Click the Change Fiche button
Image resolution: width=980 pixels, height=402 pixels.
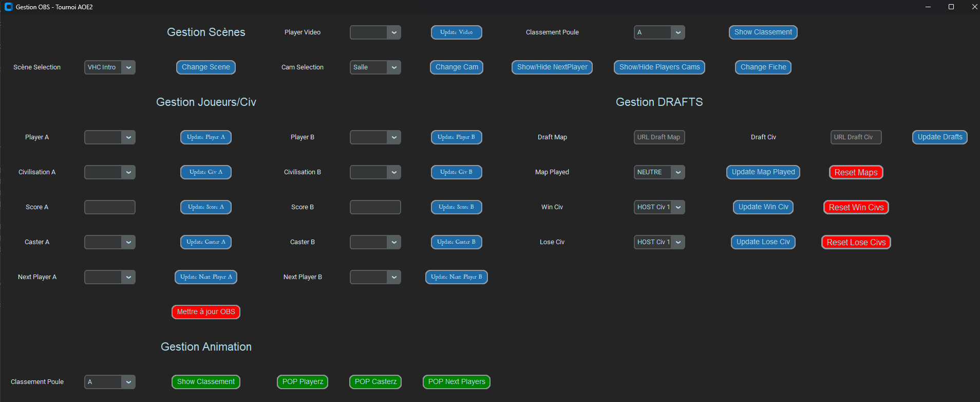pyautogui.click(x=763, y=67)
